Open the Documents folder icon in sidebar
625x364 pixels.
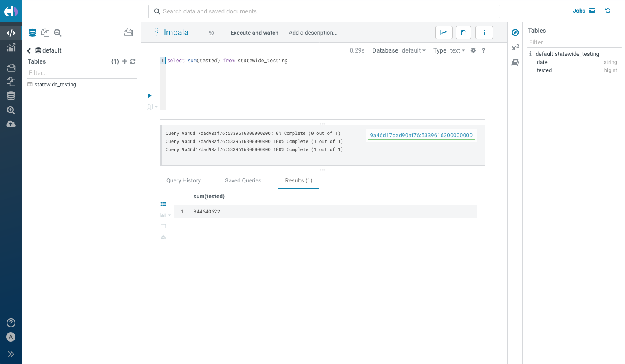pos(11,68)
